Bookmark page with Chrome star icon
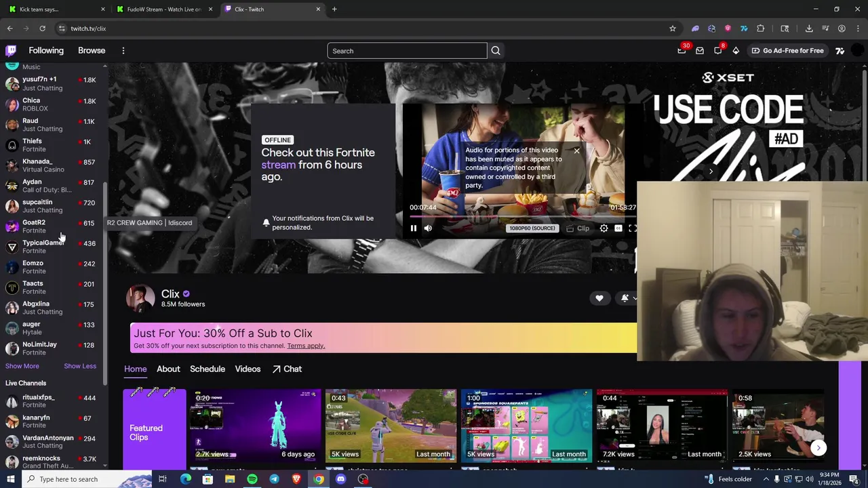The height and width of the screenshot is (488, 868). click(673, 28)
